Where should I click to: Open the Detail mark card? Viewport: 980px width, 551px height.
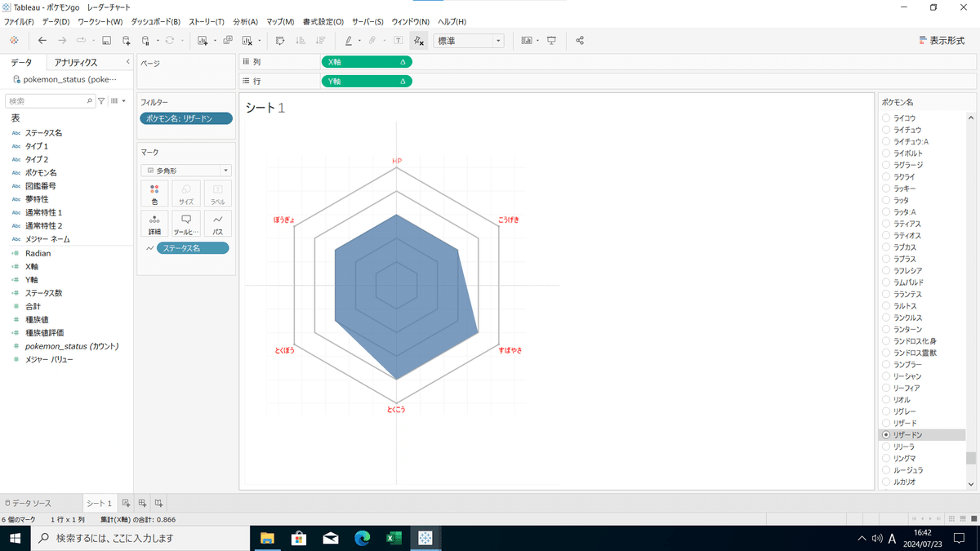pyautogui.click(x=154, y=224)
